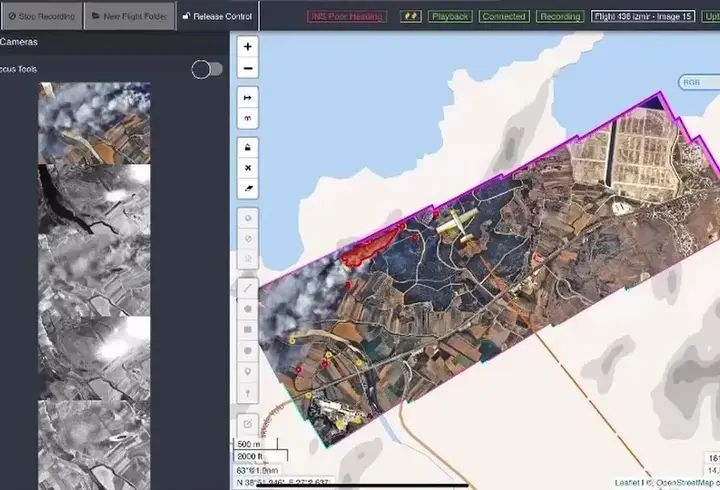Click the first greyed icon below eraser
Image resolution: width=720 pixels, height=490 pixels.
click(x=248, y=218)
